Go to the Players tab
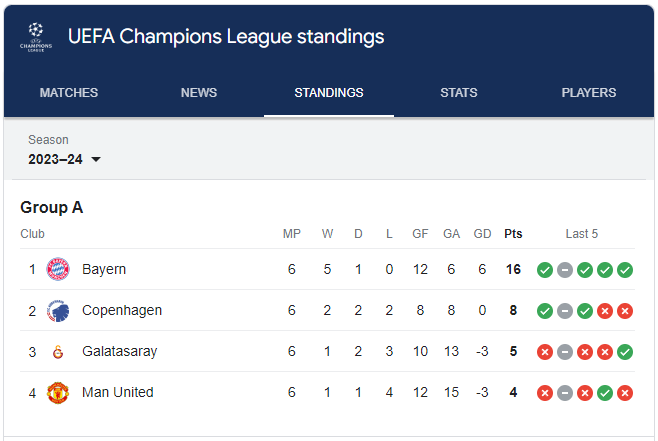The height and width of the screenshot is (441, 658). point(589,93)
